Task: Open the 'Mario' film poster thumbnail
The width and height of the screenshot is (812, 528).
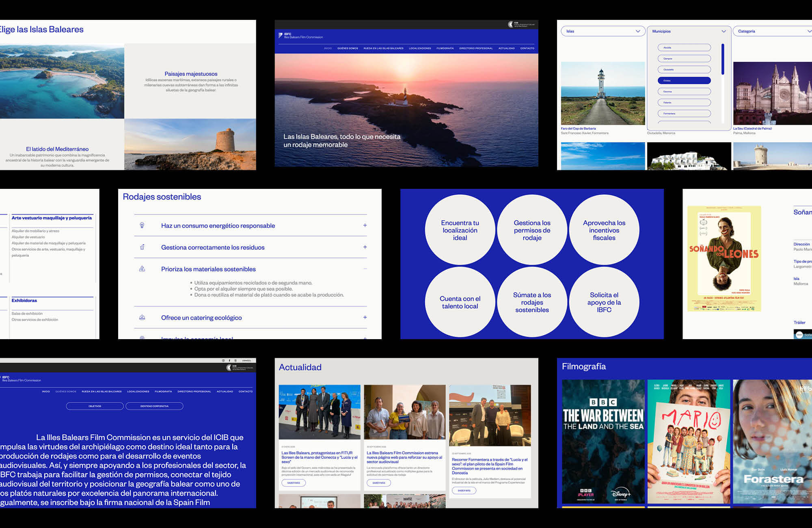Action: pos(688,441)
